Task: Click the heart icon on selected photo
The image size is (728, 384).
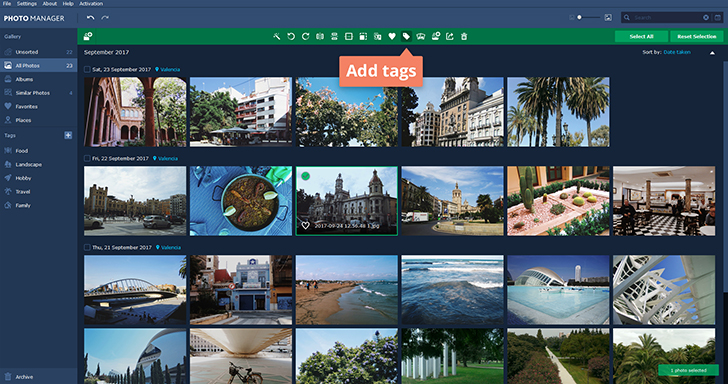Action: (x=306, y=226)
